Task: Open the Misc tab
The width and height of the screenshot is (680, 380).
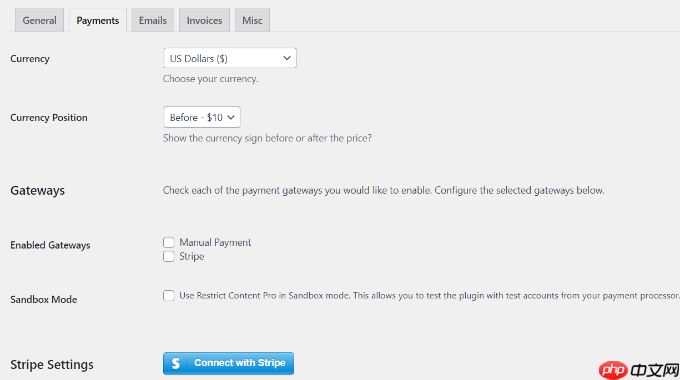Action: coord(252,20)
